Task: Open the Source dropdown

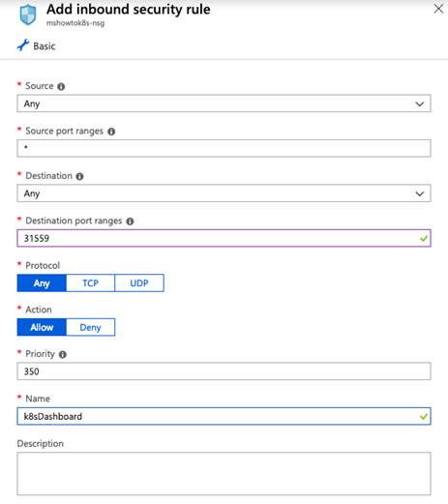Action: 224,104
